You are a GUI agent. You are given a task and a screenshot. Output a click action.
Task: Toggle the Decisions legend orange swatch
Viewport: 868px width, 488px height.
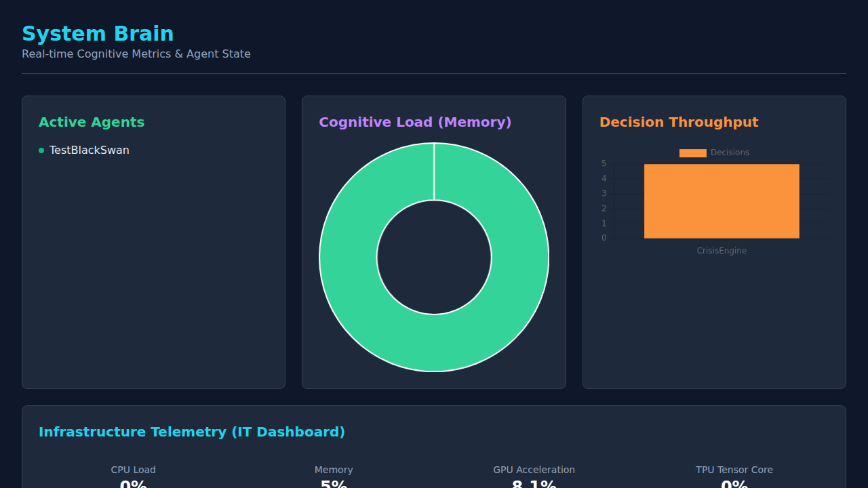(x=692, y=153)
